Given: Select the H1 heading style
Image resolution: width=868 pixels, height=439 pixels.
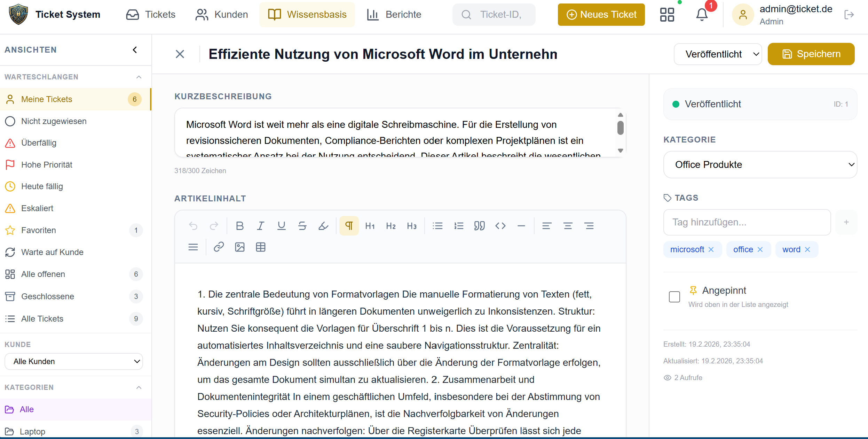Looking at the screenshot, I should 369,225.
